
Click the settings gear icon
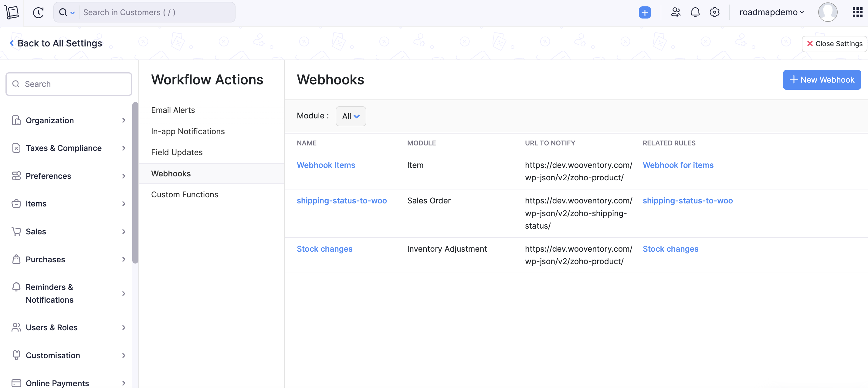point(714,12)
